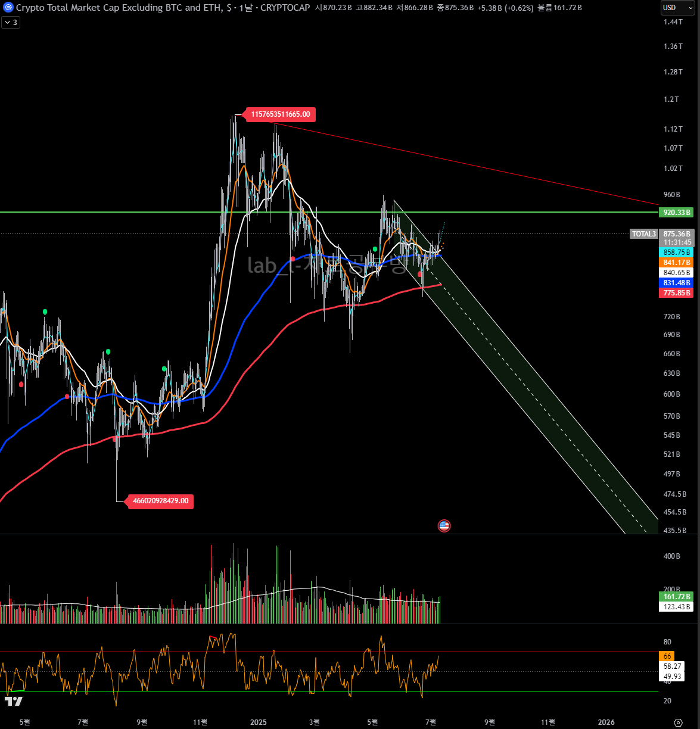Click the 497B price axis label

click(x=672, y=474)
